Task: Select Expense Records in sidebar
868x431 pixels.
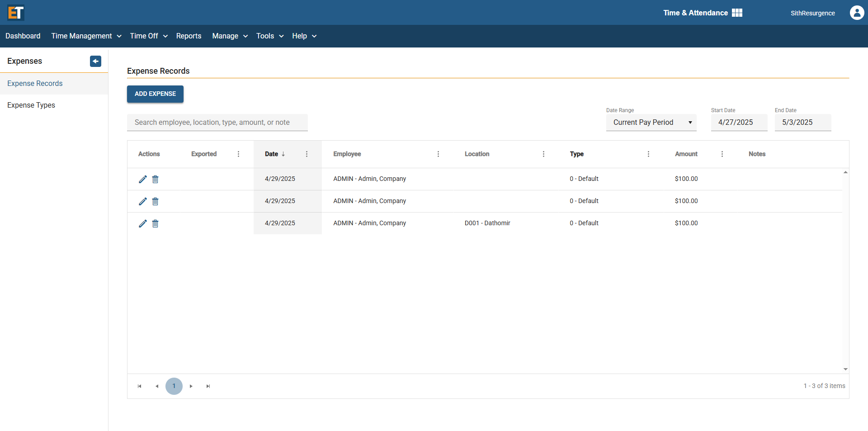Action: click(54, 84)
